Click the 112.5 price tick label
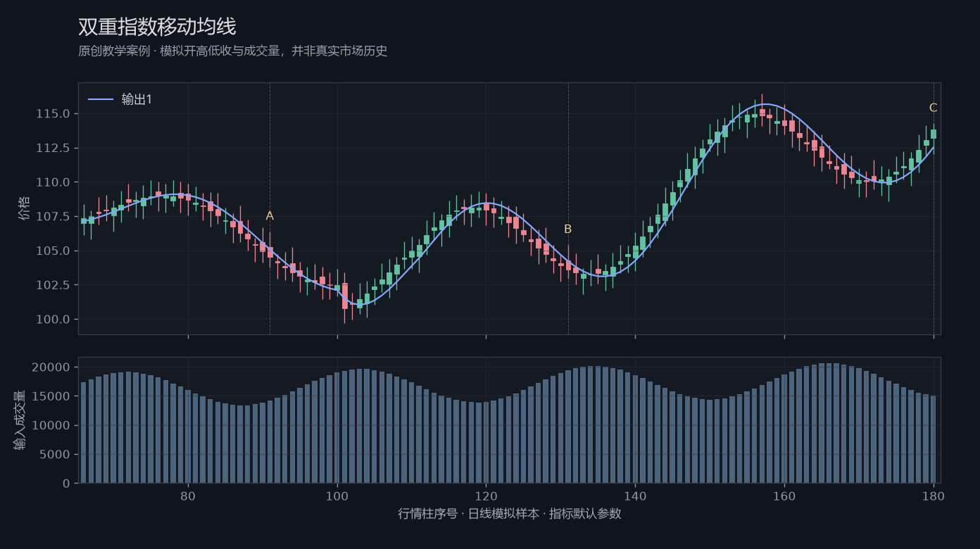The width and height of the screenshot is (980, 549). coord(53,149)
